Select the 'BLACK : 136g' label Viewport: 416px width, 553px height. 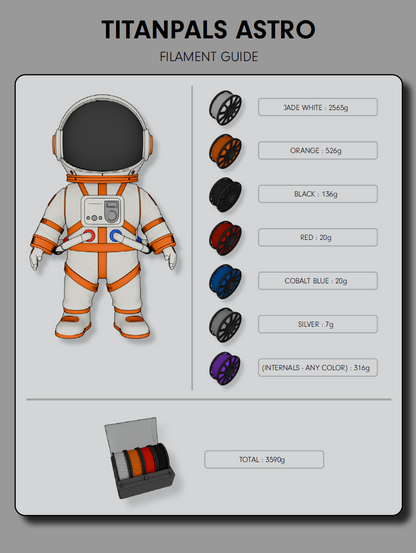pos(318,194)
